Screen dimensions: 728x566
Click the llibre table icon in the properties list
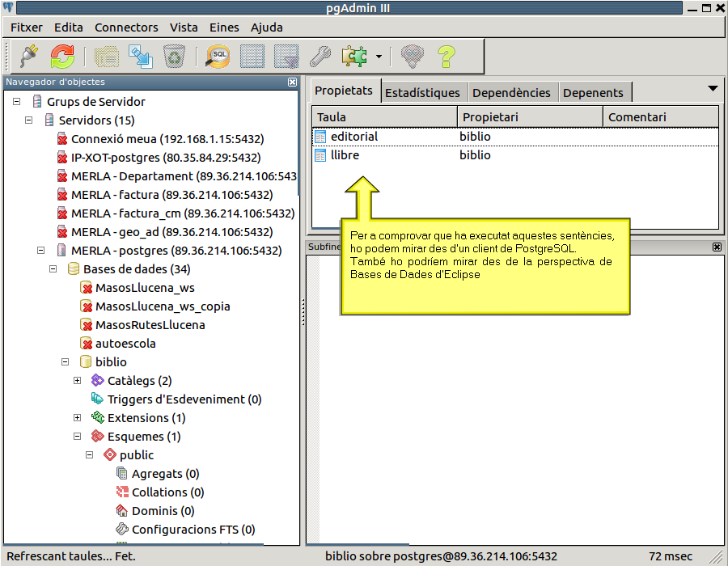click(320, 155)
